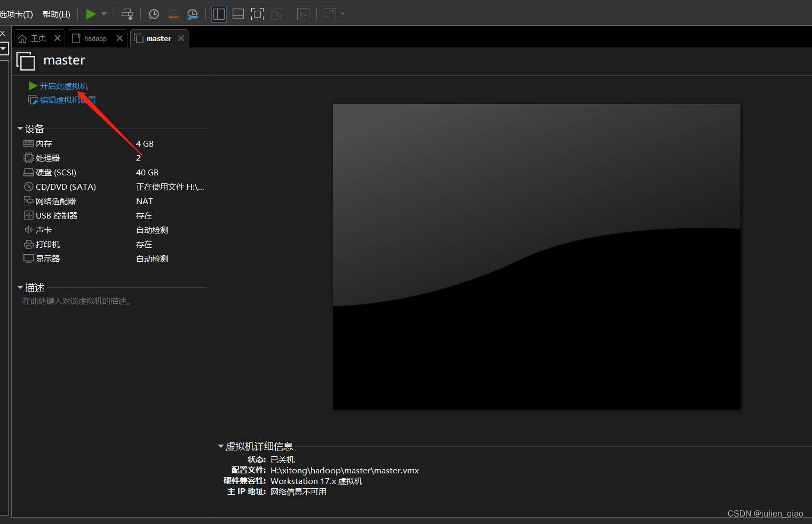Click the green power-on toolbar button

point(91,14)
